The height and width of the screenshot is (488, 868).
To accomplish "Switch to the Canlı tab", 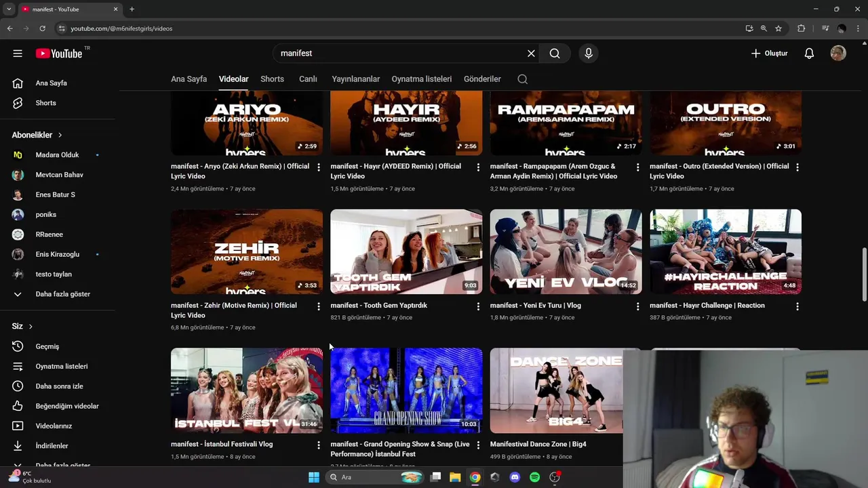I will 308,79.
